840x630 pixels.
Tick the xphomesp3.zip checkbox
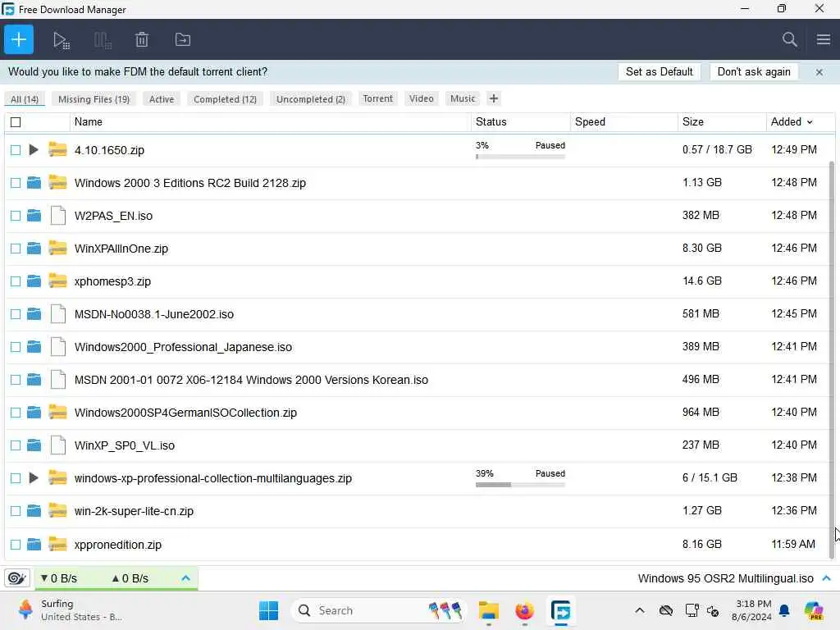pyautogui.click(x=16, y=281)
